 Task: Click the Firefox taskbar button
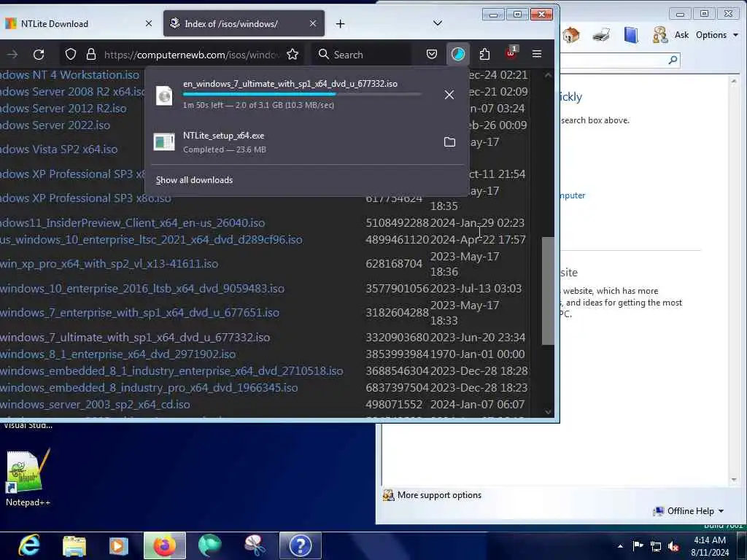coord(165,545)
